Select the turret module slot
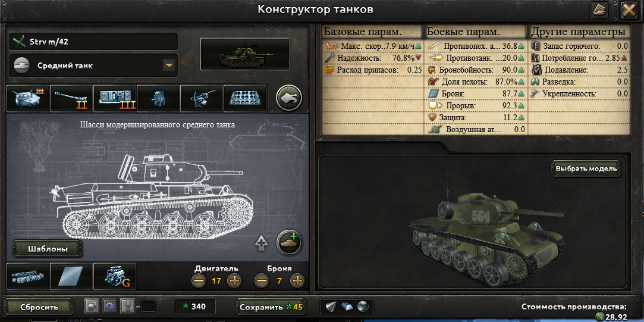The width and height of the screenshot is (644, 322). click(x=28, y=98)
